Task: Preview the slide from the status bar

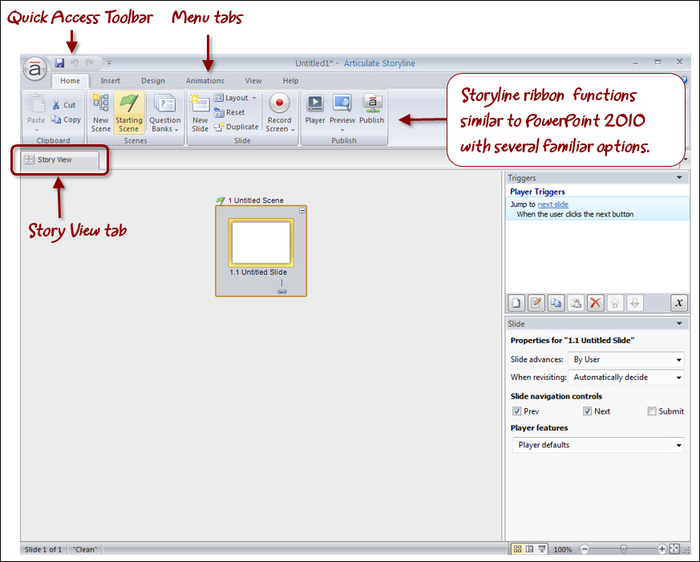Action: [542, 549]
